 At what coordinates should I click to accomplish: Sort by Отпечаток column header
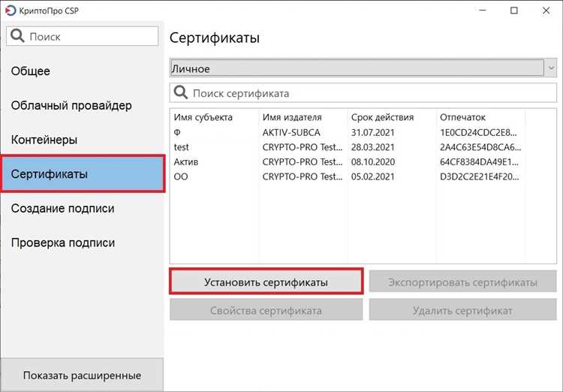(462, 117)
